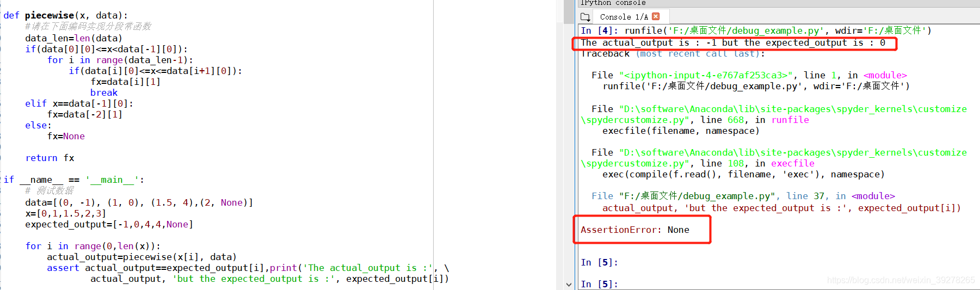
Task: Click the editor scrollbar down arrow
Action: pyautogui.click(x=569, y=285)
